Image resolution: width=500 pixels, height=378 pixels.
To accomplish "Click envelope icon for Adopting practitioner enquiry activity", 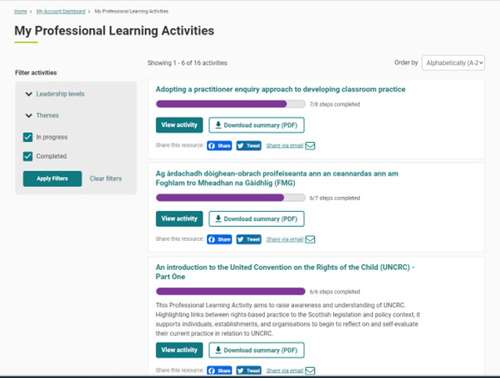I will (x=310, y=146).
